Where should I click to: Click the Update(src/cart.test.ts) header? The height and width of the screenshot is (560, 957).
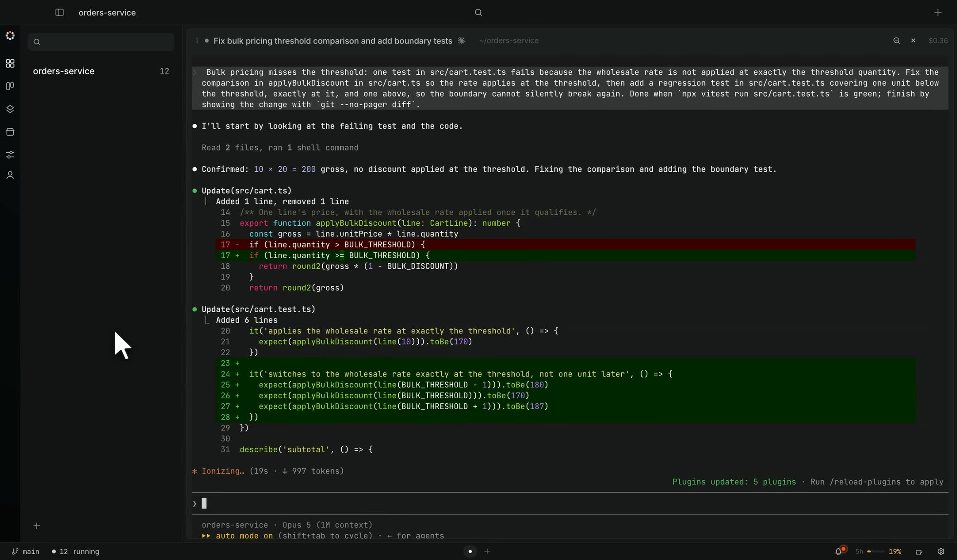(x=258, y=309)
